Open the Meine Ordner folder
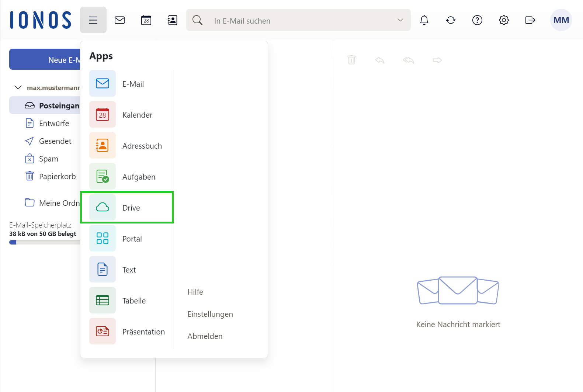 52,203
